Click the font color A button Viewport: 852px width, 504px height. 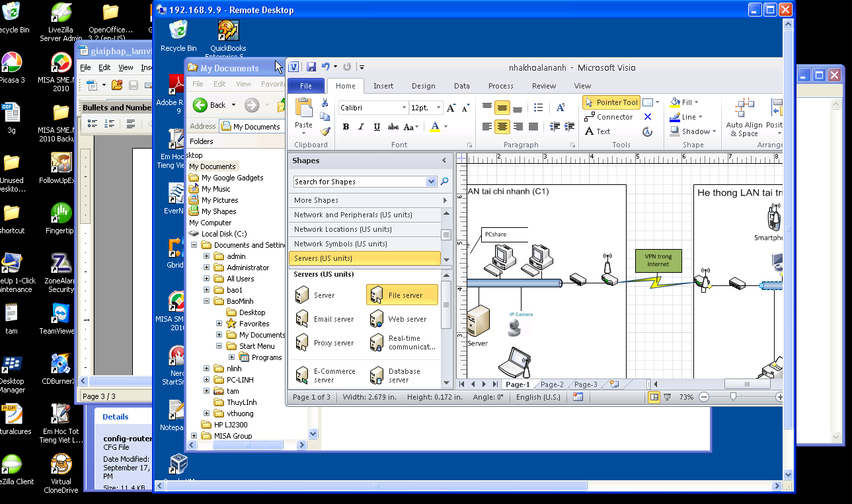[x=434, y=127]
